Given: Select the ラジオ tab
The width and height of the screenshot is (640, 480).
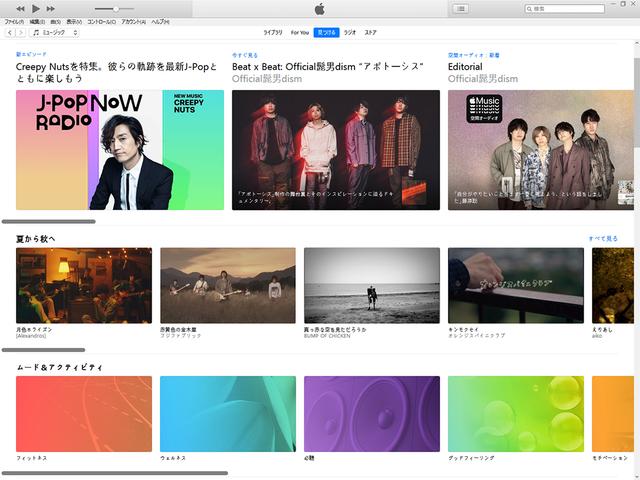Looking at the screenshot, I should point(350,33).
